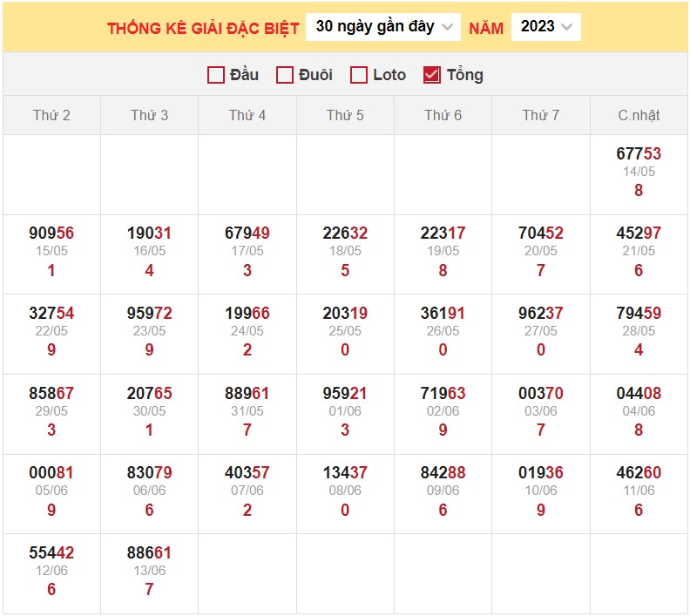
Task: Enable the Đầu checkbox
Action: [217, 75]
